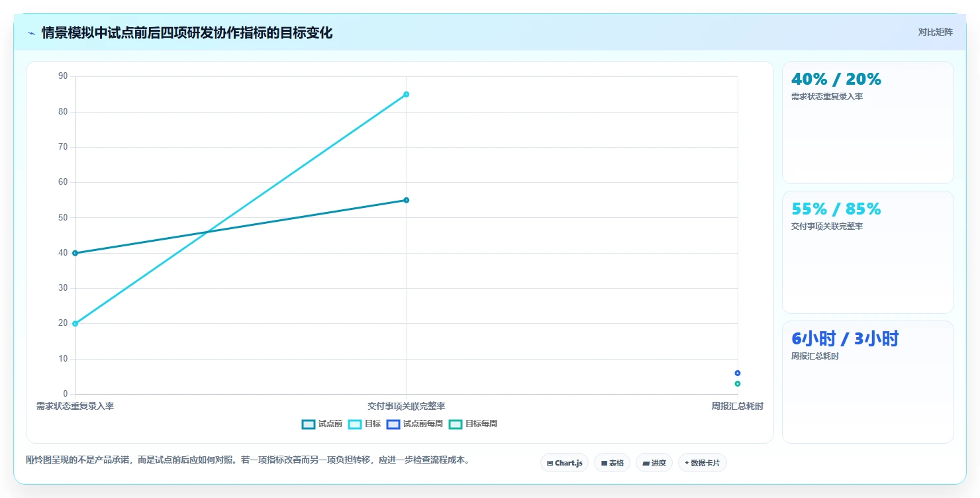980x498 pixels.
Task: Toggle the 试点前 legend series
Action: pos(322,424)
